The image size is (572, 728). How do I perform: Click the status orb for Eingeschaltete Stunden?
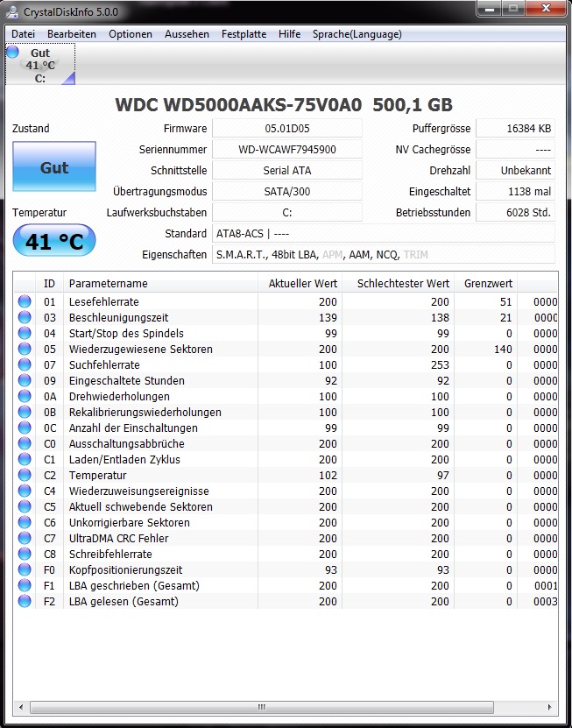(x=25, y=381)
